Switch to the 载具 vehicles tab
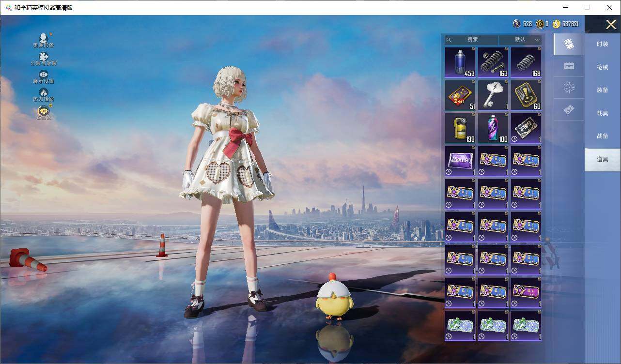The width and height of the screenshot is (621, 364). (603, 113)
